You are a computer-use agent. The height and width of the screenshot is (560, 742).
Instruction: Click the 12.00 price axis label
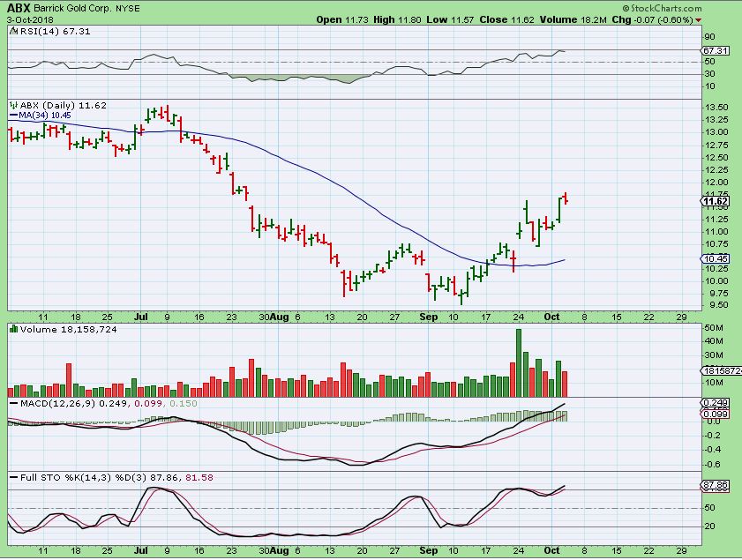tap(716, 182)
